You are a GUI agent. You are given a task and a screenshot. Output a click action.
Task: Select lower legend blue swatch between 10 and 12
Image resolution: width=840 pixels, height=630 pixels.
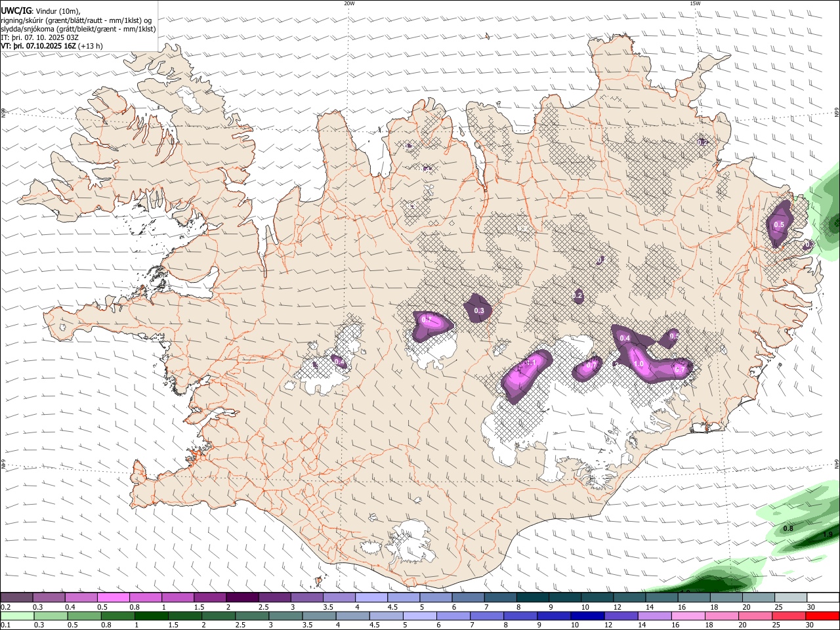[586, 616]
